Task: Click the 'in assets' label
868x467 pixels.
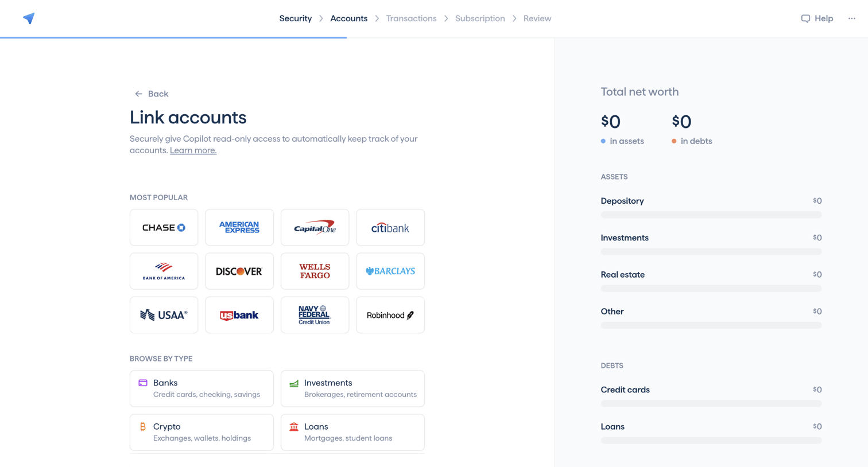Action: click(x=627, y=141)
